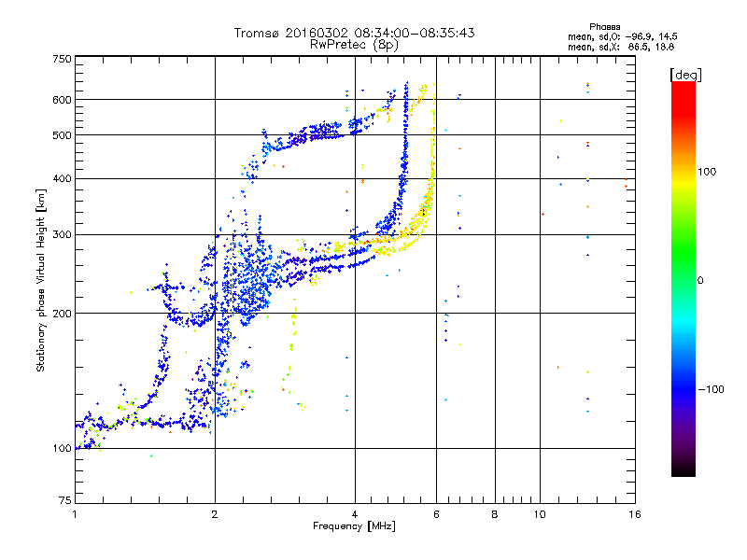Click the phase colorbar gradient
The width and height of the screenshot is (747, 560).
click(x=684, y=279)
